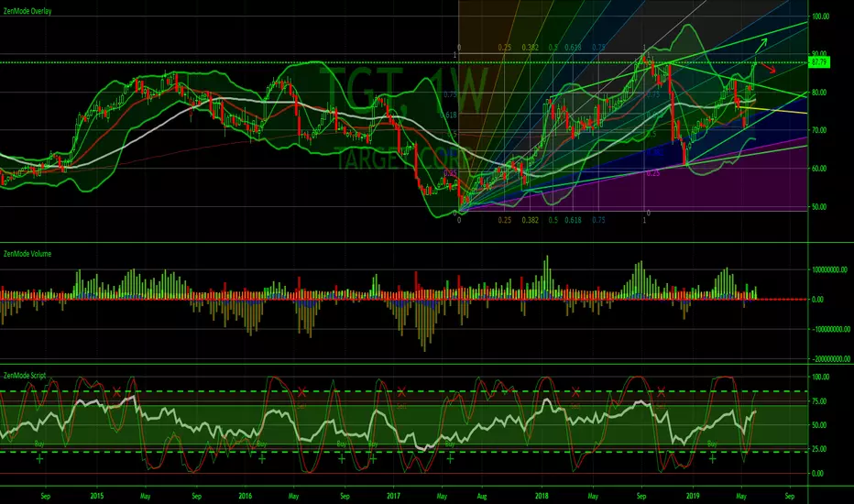Screen dimensions: 854x504
Task: Click the 100000000.00 volume axis label
Action: point(830,269)
